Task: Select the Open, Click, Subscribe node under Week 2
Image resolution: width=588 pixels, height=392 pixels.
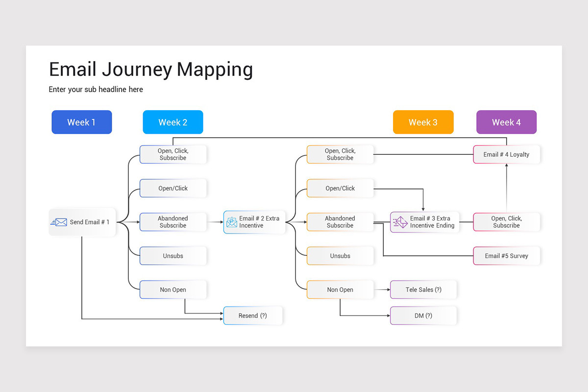Action: point(173,154)
